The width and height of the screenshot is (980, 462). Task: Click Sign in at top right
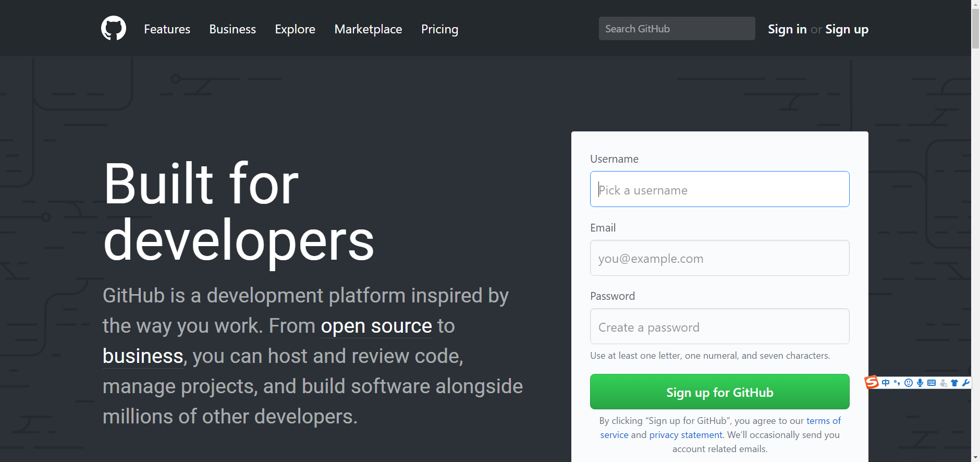click(787, 29)
